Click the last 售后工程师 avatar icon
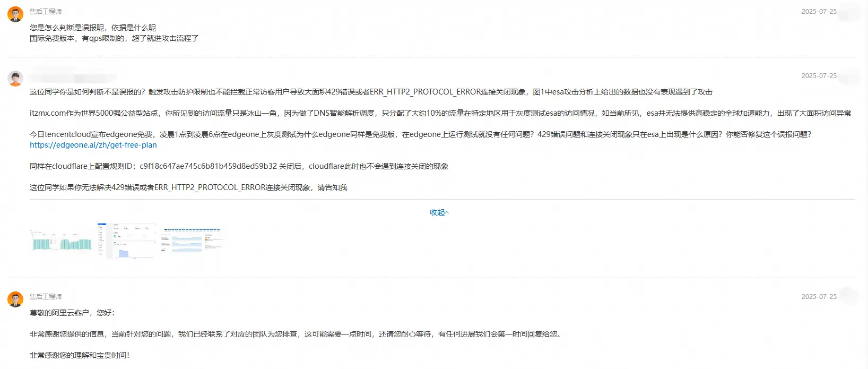The height and width of the screenshot is (369, 868). tap(15, 299)
